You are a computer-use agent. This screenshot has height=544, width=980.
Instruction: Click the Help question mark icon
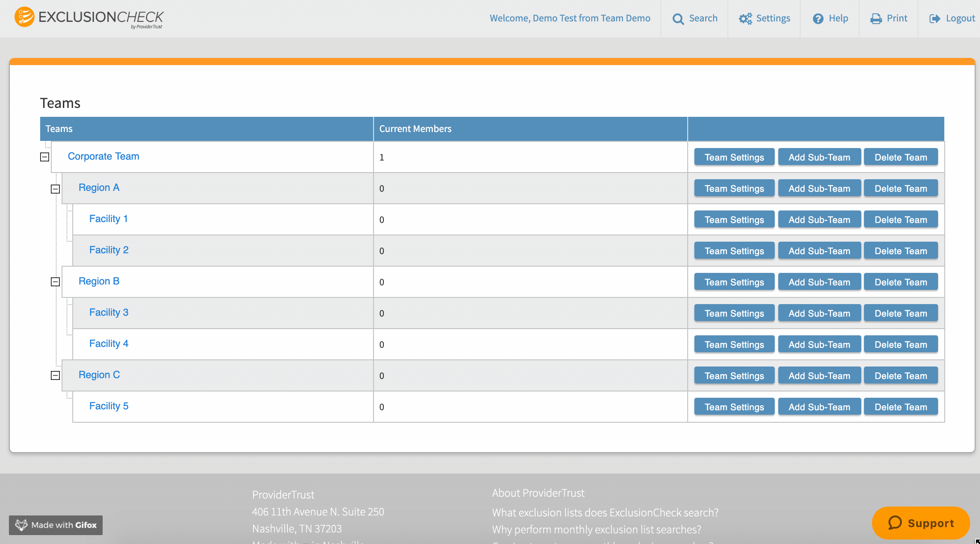click(x=818, y=19)
